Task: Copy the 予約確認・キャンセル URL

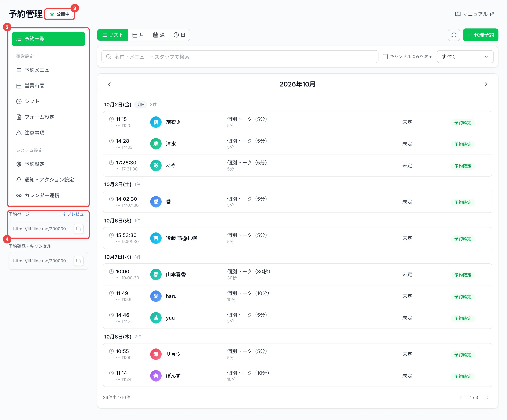Action: point(79,261)
